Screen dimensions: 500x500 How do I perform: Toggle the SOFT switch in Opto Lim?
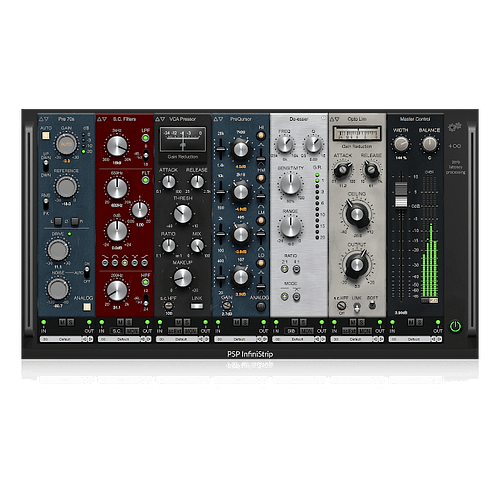(x=372, y=305)
